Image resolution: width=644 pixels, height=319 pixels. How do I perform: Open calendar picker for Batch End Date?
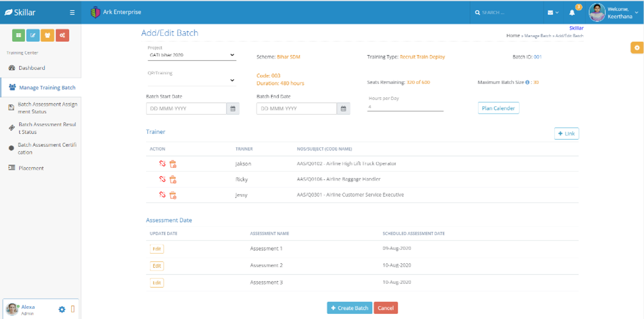[344, 109]
